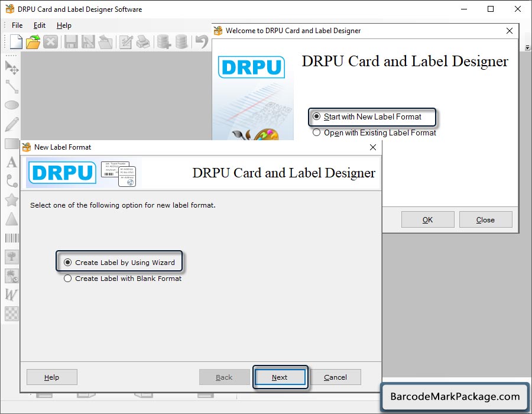The image size is (532, 414).
Task: Click Close in the Welcome dialog
Action: (x=485, y=219)
